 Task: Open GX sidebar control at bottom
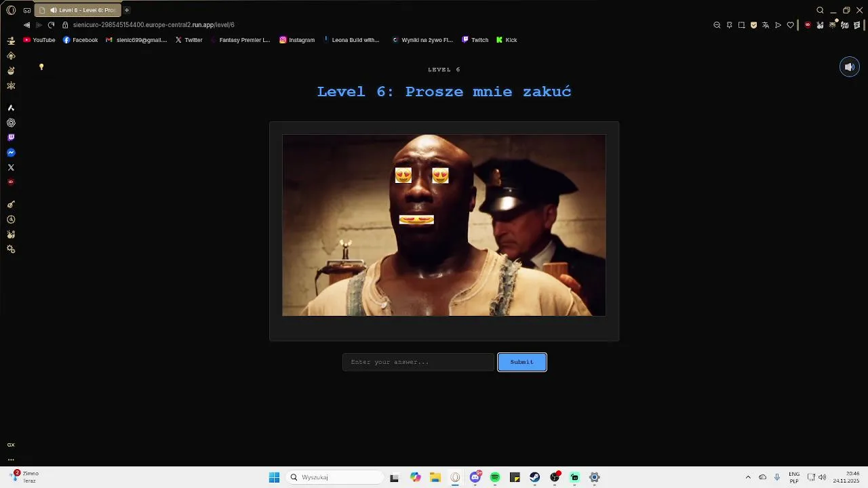point(11,445)
